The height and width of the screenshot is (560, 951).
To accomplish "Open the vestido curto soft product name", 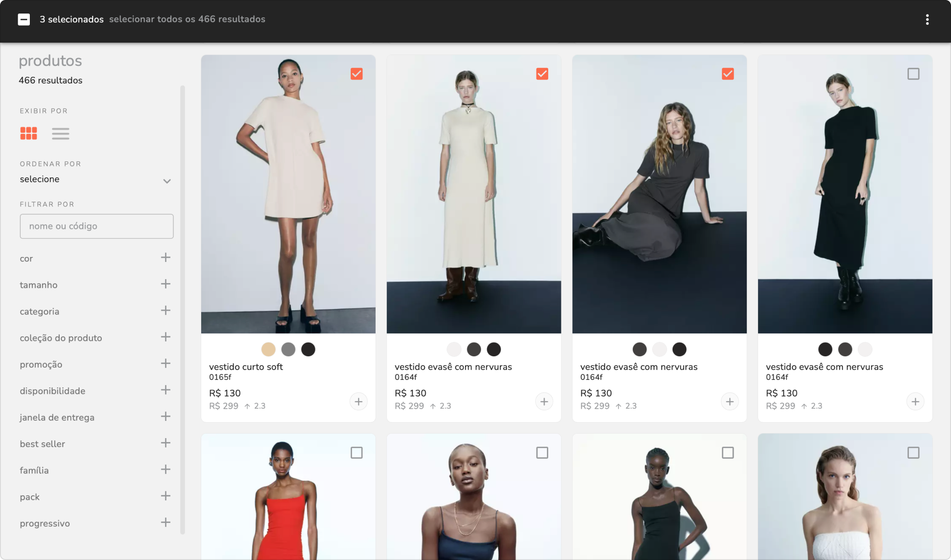I will pyautogui.click(x=246, y=367).
